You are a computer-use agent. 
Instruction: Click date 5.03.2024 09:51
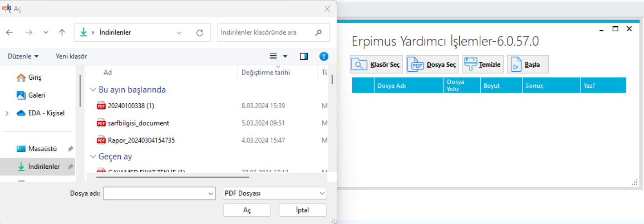[263, 123]
